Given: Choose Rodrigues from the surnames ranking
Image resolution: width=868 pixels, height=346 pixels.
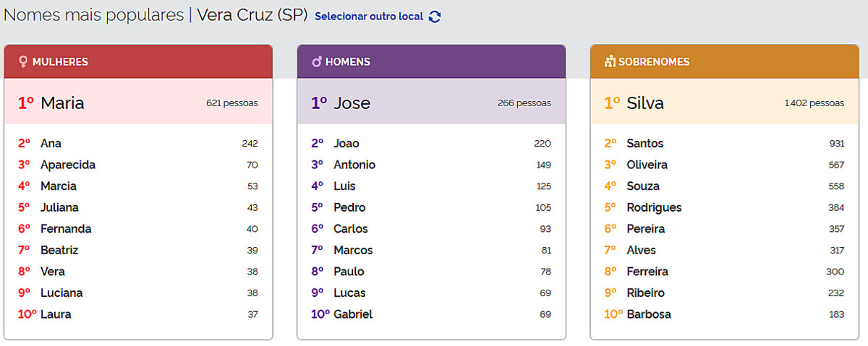Looking at the screenshot, I should point(654,207).
